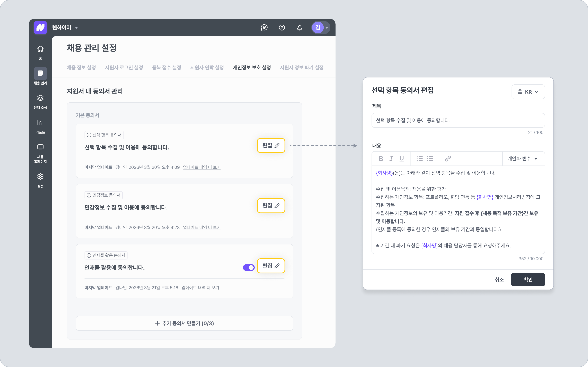Expand the KR language dropdown
The height and width of the screenshot is (367, 588).
click(x=528, y=92)
